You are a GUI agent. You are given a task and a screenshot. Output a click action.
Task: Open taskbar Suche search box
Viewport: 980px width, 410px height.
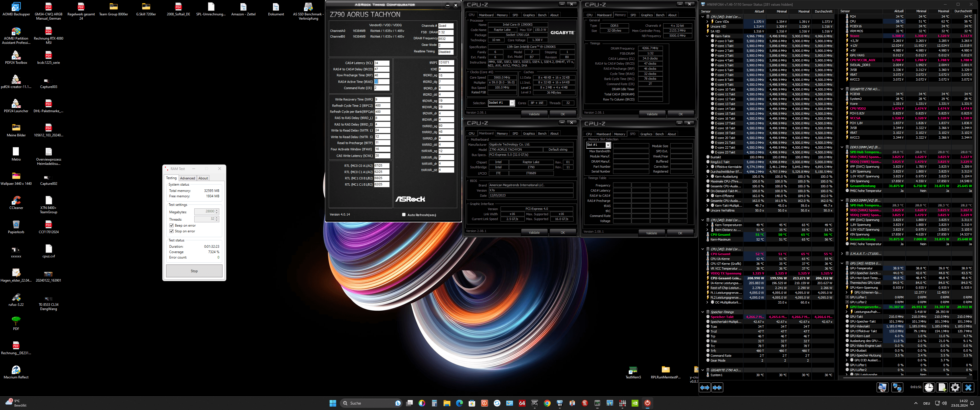click(x=371, y=403)
